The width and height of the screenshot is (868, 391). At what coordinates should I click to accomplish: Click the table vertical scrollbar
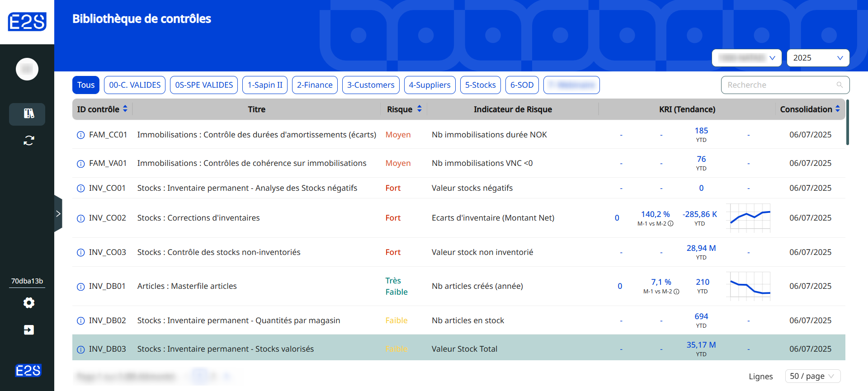847,123
